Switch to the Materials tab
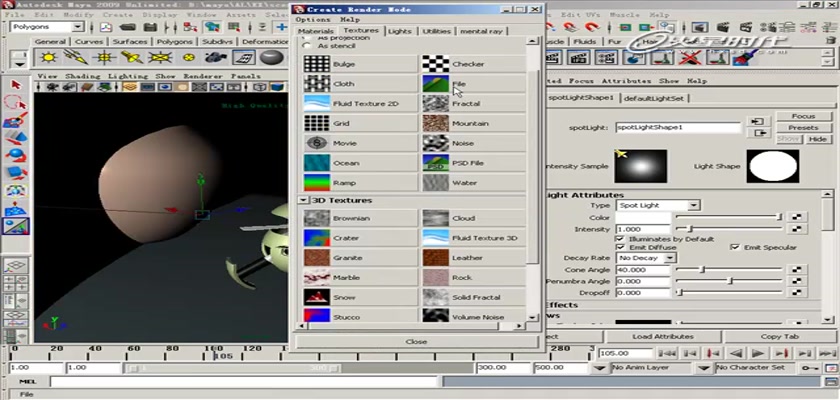840x400 pixels. [x=316, y=31]
